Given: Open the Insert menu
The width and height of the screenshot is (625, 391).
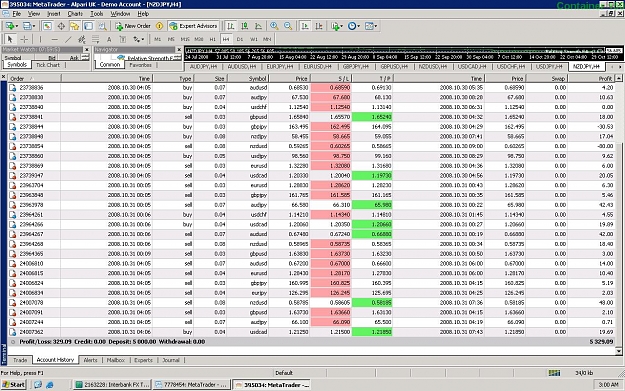Looking at the screenshot, I should [53, 14].
